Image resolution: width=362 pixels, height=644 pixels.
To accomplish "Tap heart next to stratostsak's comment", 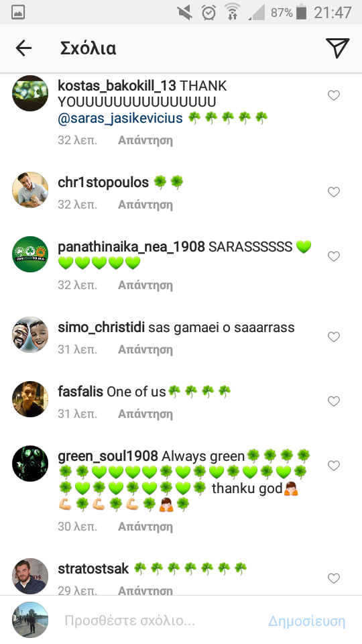I will [x=334, y=578].
